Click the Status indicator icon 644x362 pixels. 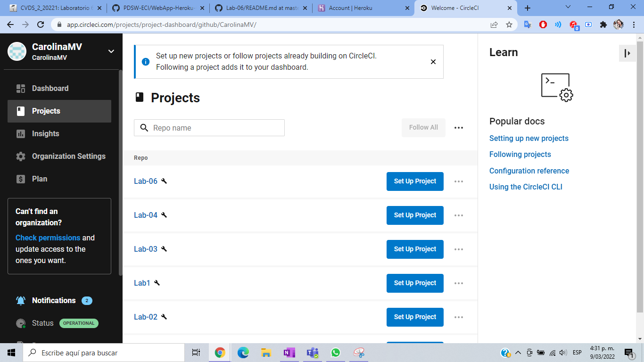[21, 323]
